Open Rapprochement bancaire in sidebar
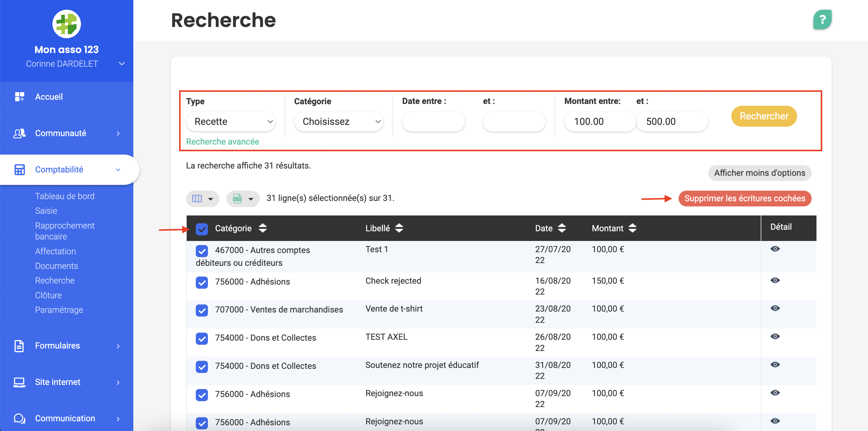868x431 pixels. (65, 231)
